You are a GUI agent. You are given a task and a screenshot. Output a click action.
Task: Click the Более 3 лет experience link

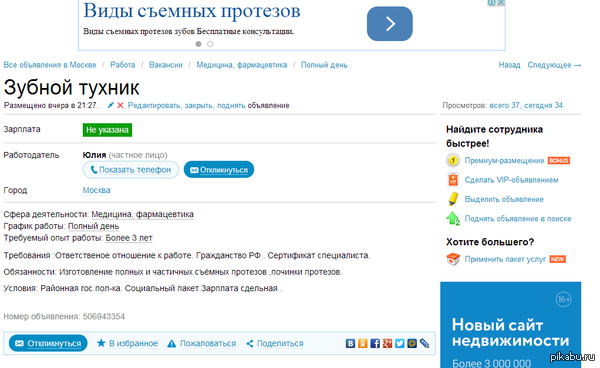point(129,238)
